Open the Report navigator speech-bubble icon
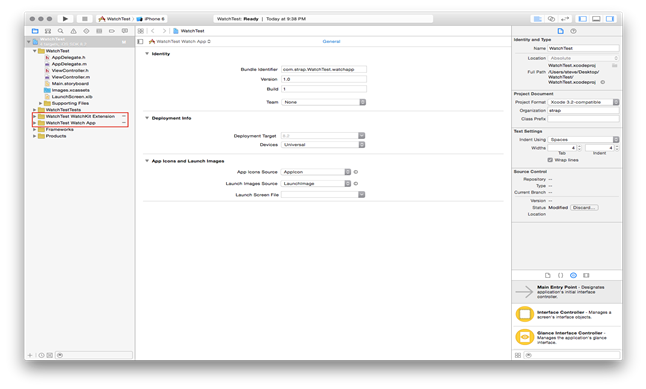Screen dimensions: 646x389 coord(125,31)
